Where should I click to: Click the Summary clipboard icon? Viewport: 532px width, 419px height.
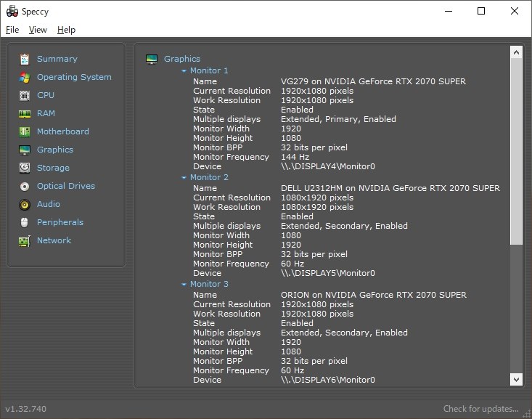click(25, 59)
